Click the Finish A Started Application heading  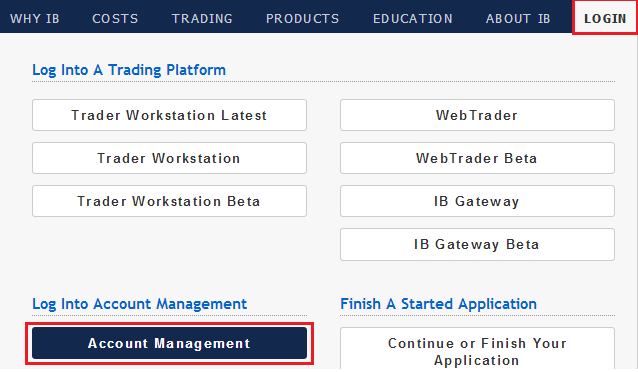438,304
